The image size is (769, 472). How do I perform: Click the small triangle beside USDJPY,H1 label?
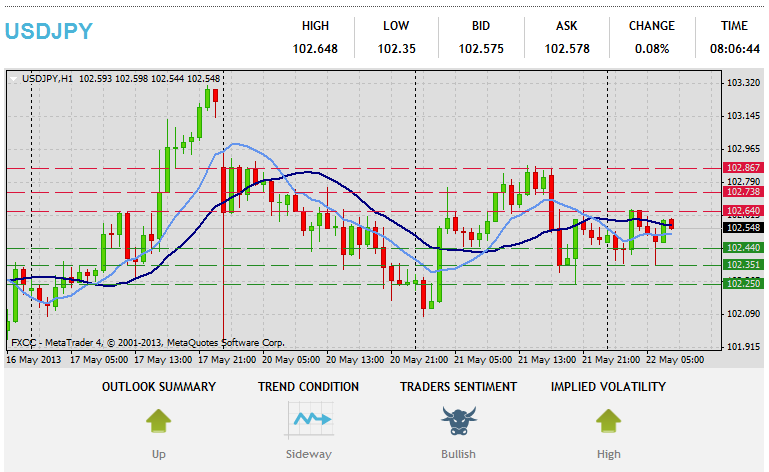pyautogui.click(x=13, y=79)
